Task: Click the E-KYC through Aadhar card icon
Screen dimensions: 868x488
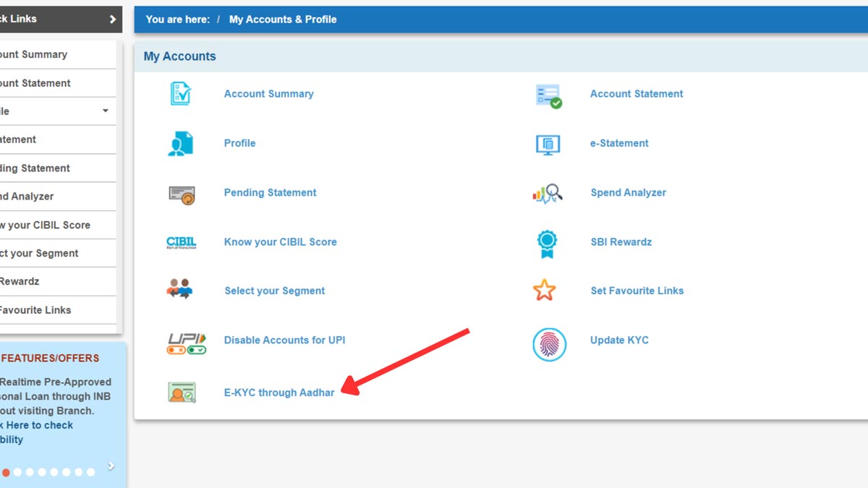Action: [x=182, y=393]
